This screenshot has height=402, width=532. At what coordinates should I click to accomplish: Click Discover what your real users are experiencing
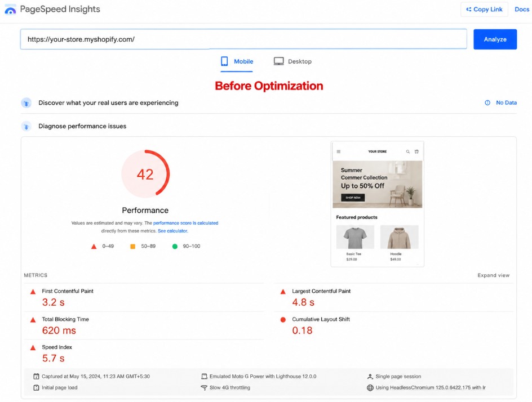tap(108, 102)
